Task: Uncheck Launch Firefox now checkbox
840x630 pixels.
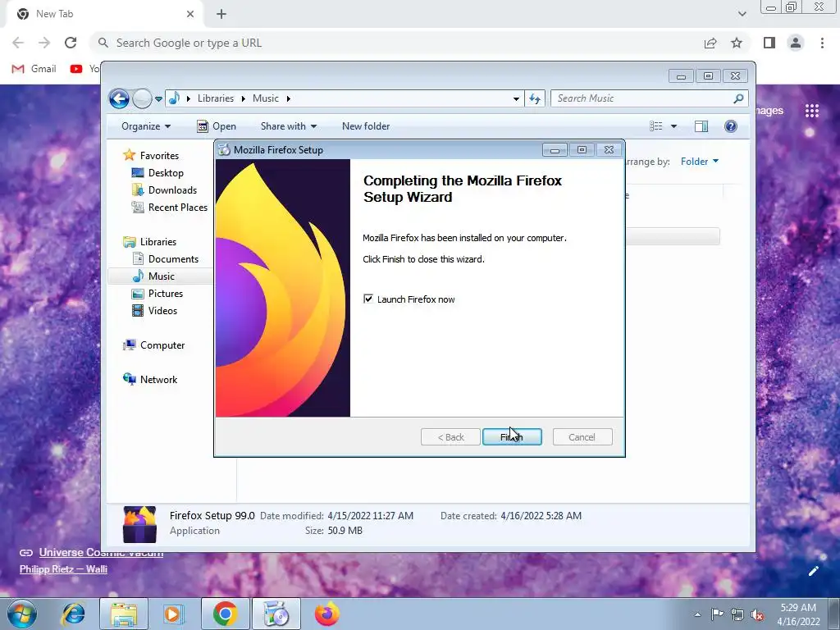Action: [368, 299]
